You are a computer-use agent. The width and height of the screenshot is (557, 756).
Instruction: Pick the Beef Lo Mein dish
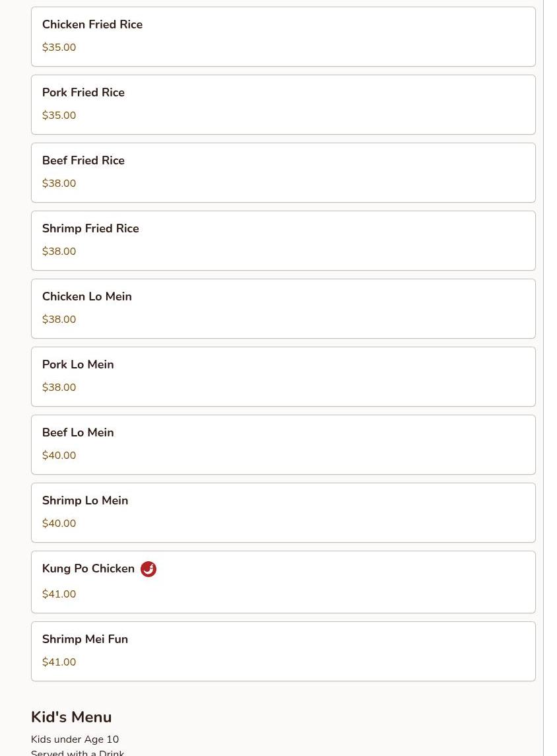tap(78, 433)
